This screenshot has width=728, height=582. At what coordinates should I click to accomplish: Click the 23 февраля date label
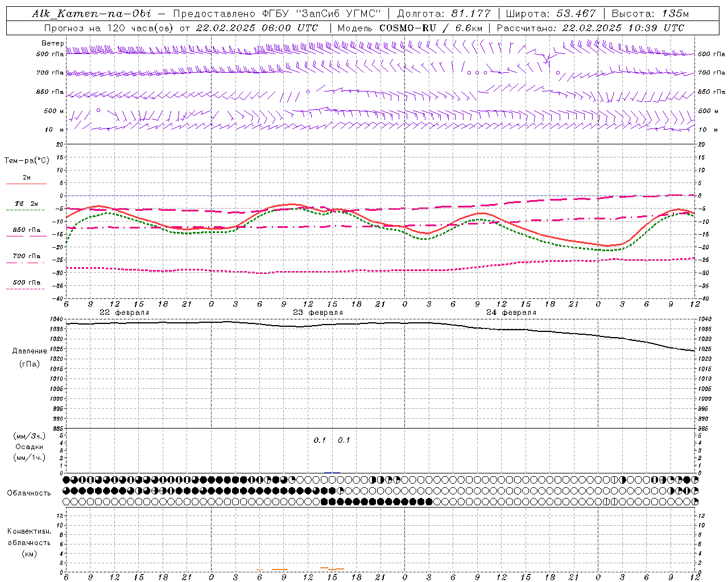point(318,313)
